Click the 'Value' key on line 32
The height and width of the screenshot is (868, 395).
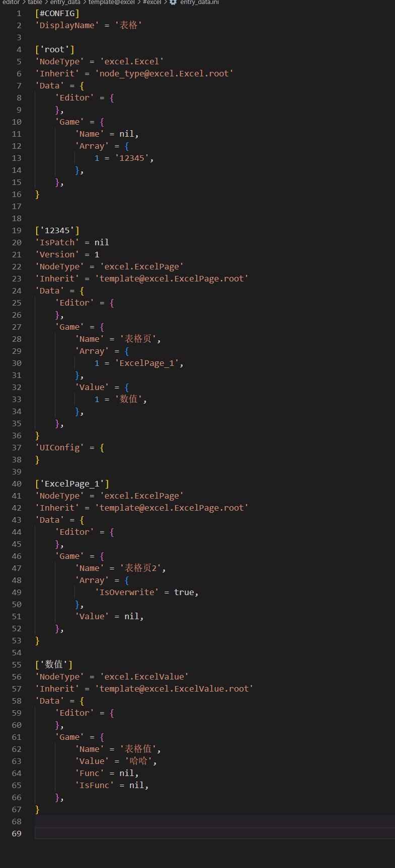(x=92, y=387)
